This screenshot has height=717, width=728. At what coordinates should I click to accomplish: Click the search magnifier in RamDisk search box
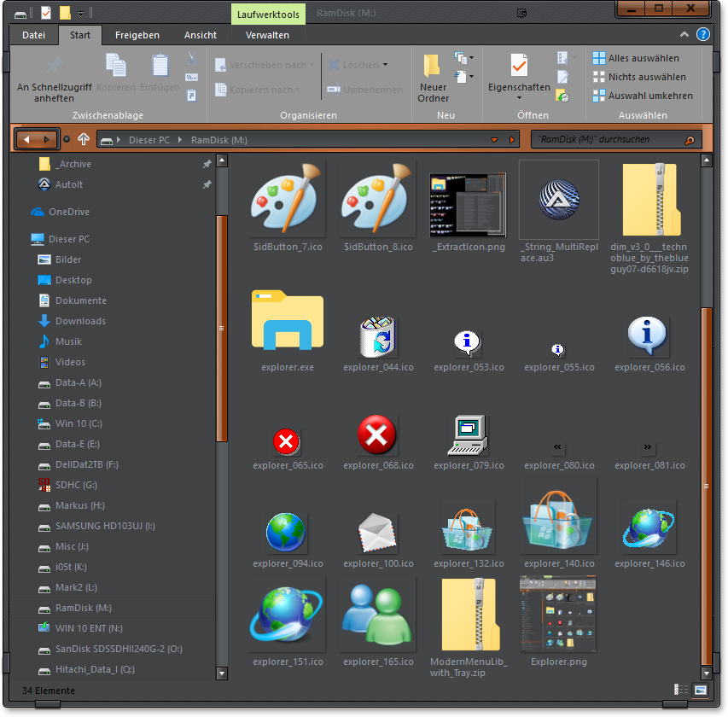click(689, 140)
